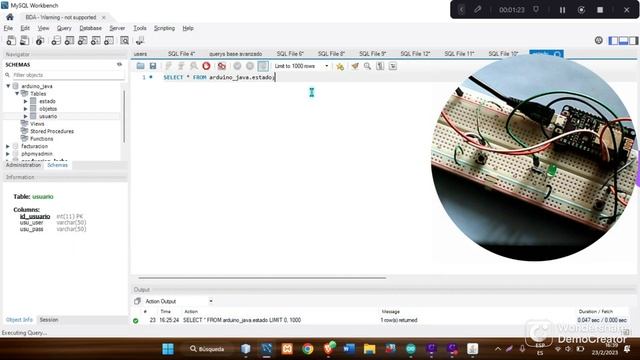Stop the running query with red stop icon
This screenshot has width=640, height=360.
(x=206, y=66)
